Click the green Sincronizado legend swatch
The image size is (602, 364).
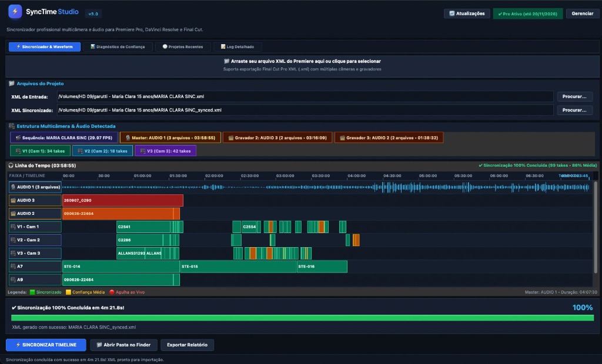(x=32, y=292)
